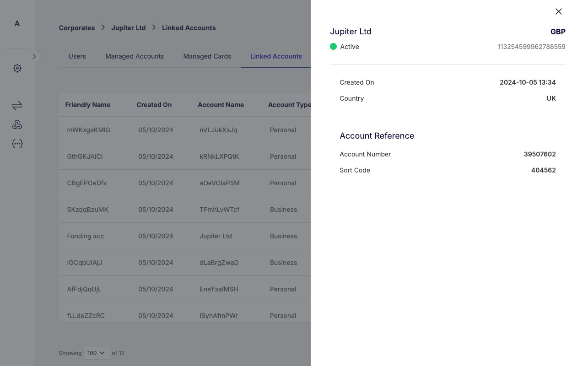Screen dimensions: 588x366
Task: Sort by Created On column header
Action: click(154, 105)
